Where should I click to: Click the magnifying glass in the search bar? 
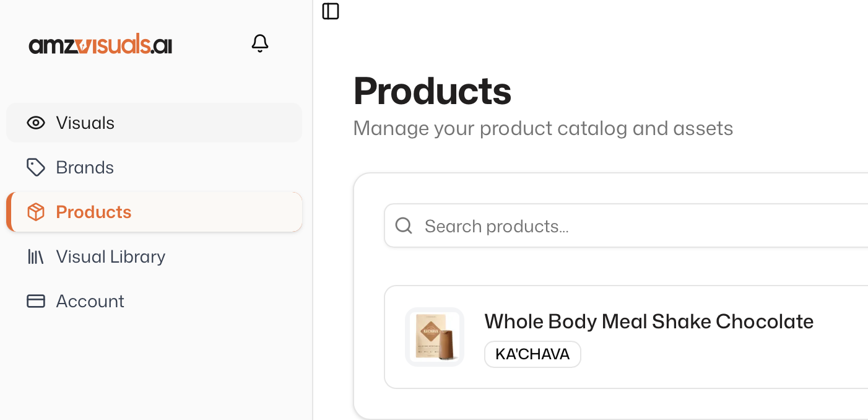point(404,225)
